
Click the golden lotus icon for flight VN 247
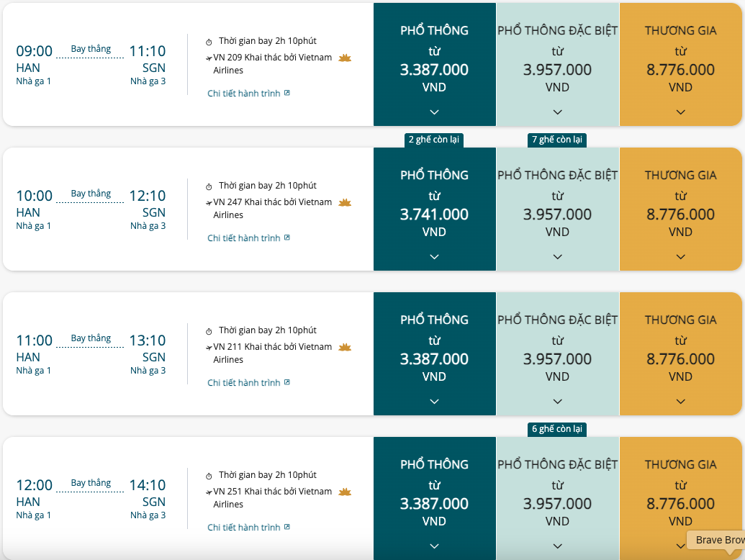pyautogui.click(x=345, y=203)
